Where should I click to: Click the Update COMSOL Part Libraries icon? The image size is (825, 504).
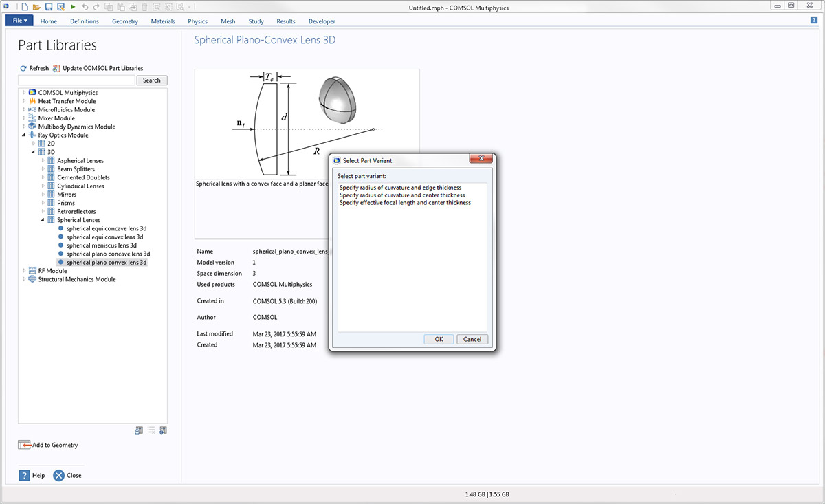[x=57, y=69]
